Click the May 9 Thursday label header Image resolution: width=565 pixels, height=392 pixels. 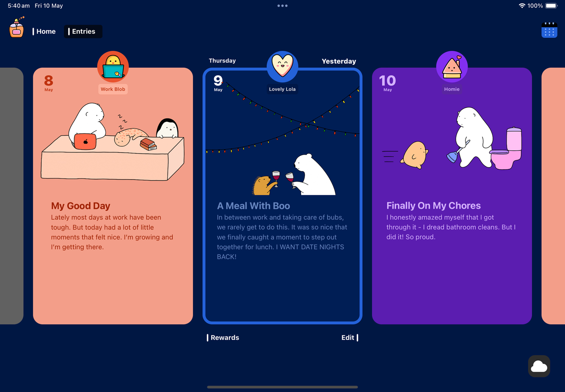pos(222,61)
